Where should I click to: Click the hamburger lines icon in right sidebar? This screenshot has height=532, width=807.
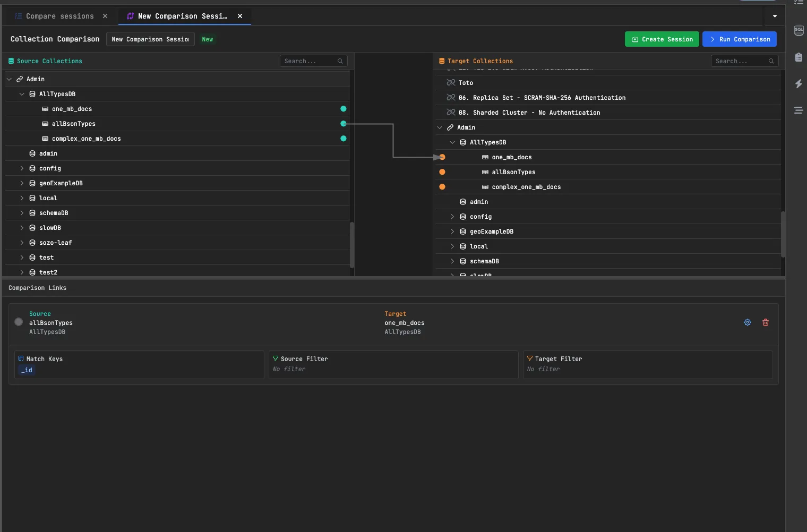[799, 110]
